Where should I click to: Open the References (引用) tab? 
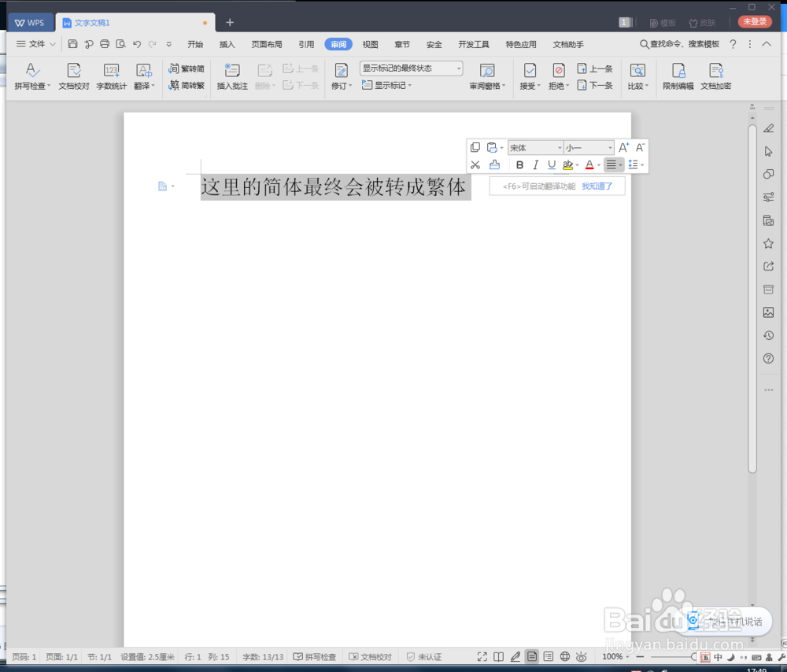point(306,44)
